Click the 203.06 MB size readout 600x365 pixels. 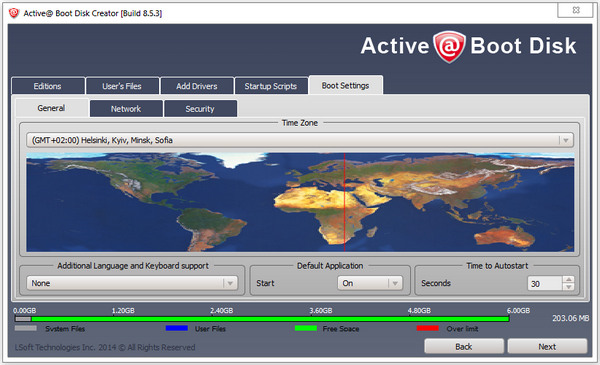coord(570,318)
